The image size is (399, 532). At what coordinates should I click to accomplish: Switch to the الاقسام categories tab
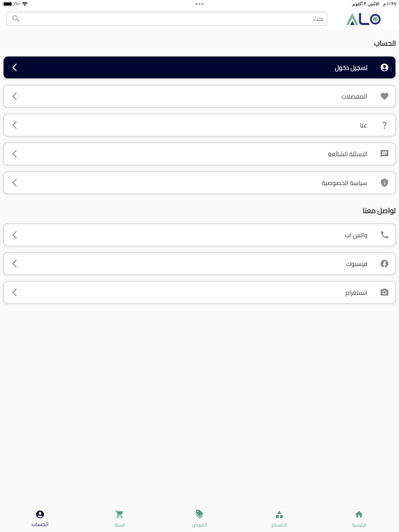(279, 519)
